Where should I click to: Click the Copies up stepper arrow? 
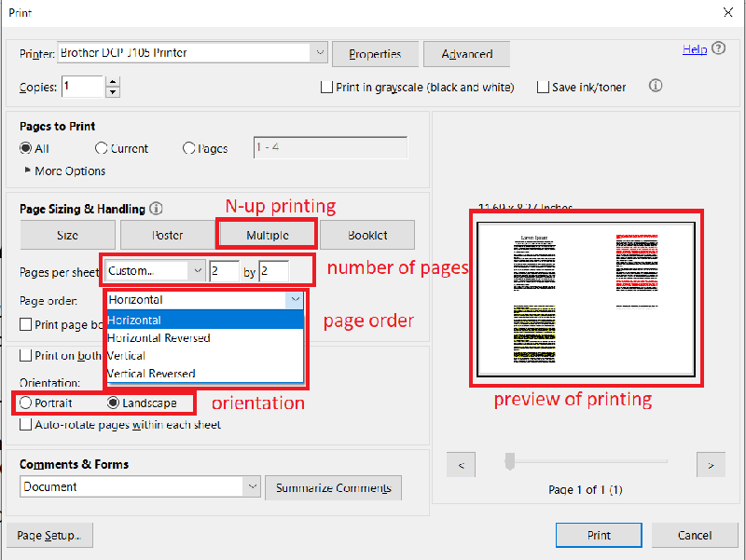[113, 81]
